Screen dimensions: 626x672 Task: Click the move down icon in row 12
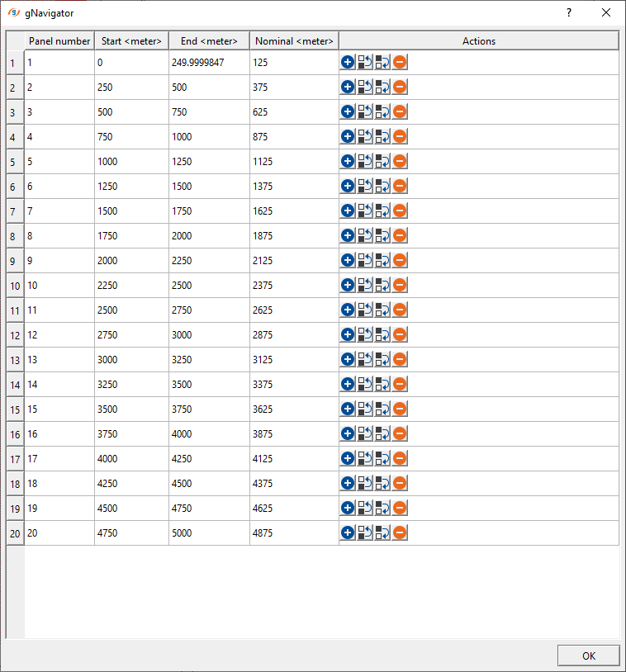[x=382, y=334]
